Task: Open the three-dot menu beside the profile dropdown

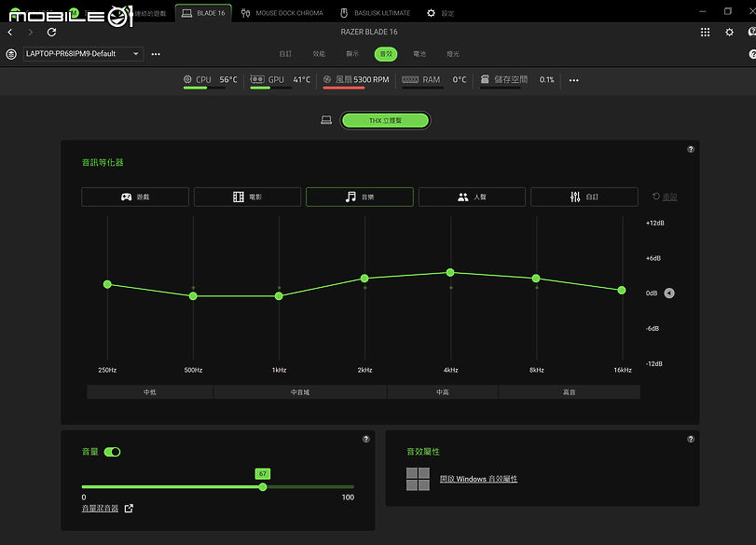Action: [156, 54]
